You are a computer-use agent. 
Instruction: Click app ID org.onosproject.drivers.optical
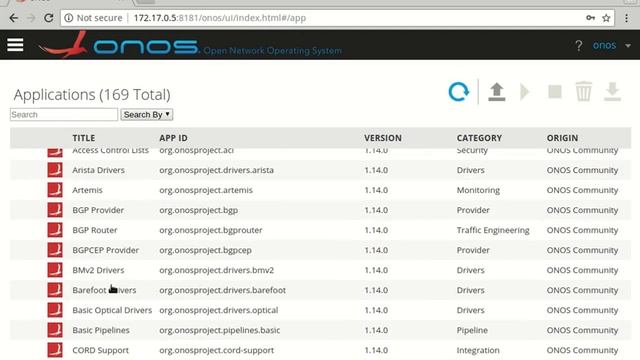coord(218,310)
